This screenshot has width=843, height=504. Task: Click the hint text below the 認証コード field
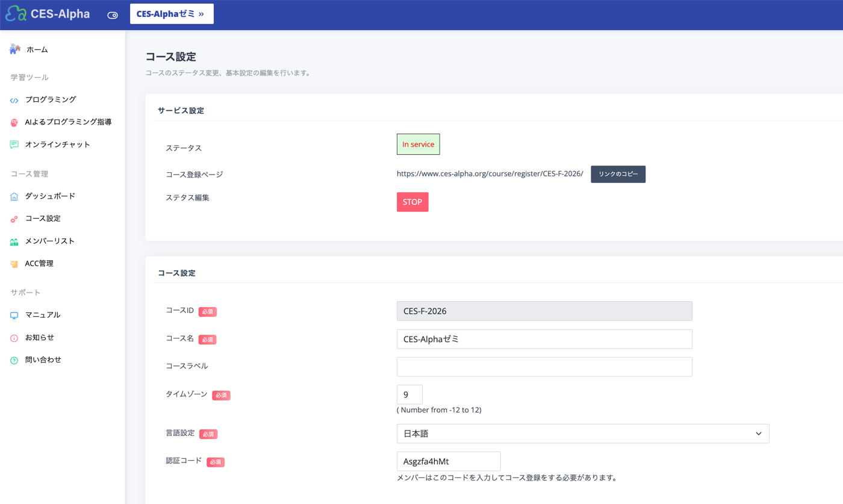(x=507, y=478)
